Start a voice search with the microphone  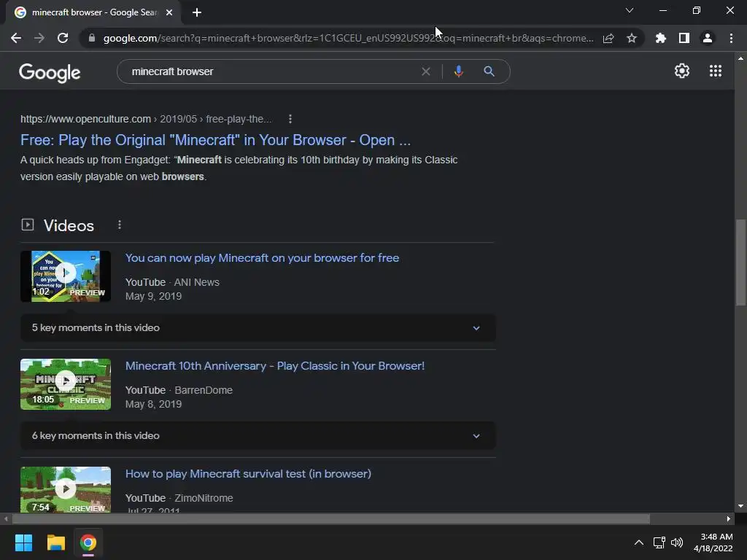[458, 71]
